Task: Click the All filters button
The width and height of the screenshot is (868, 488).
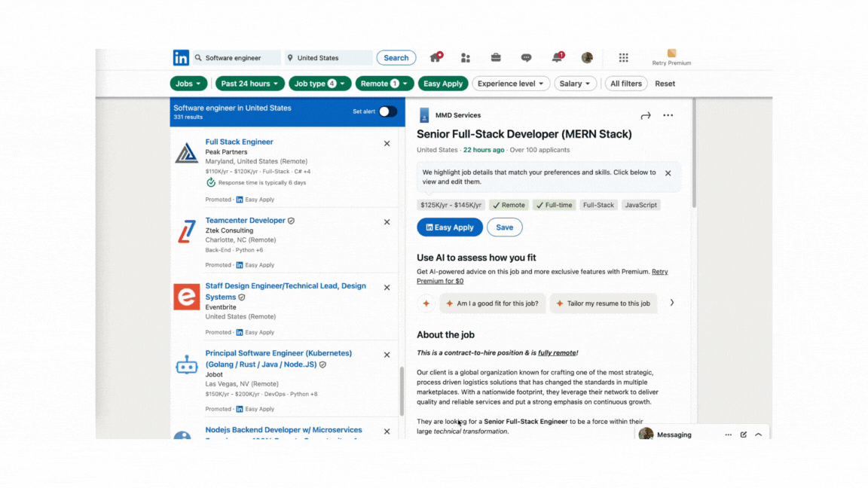Action: [626, 84]
